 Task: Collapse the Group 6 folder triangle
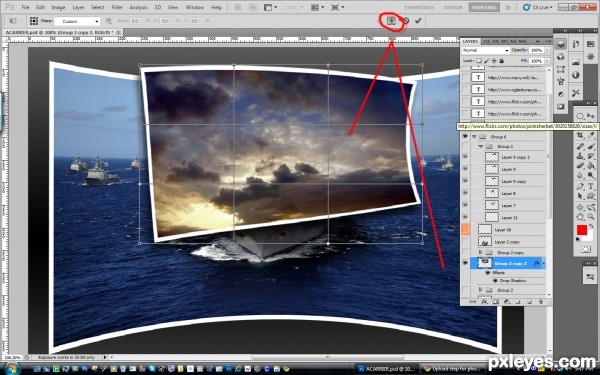474,137
